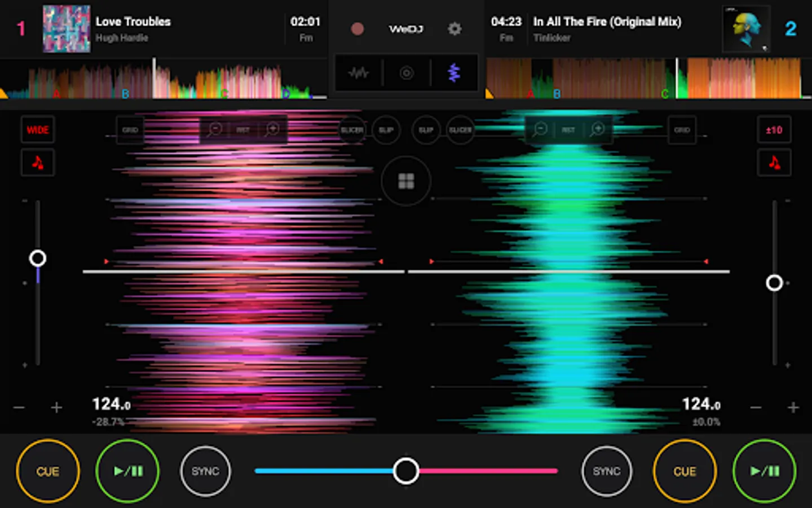Select deck number 2 label
812x508 pixels.
[x=791, y=29]
